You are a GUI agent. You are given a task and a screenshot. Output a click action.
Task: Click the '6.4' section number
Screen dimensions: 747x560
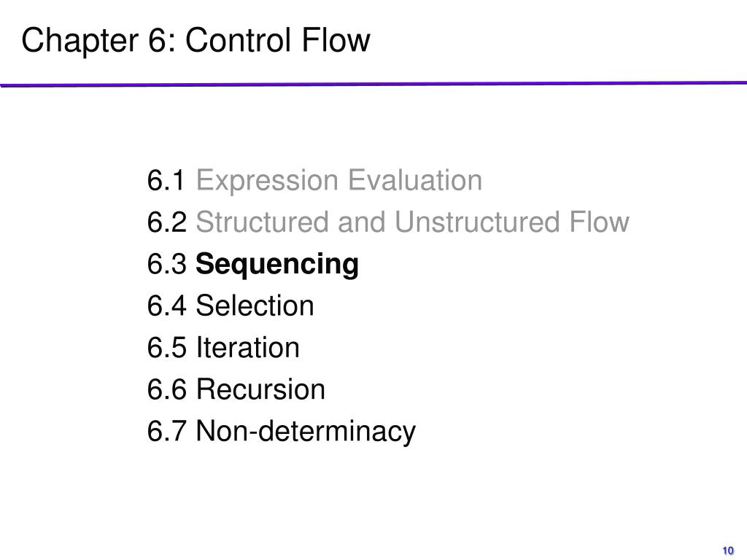tap(166, 306)
